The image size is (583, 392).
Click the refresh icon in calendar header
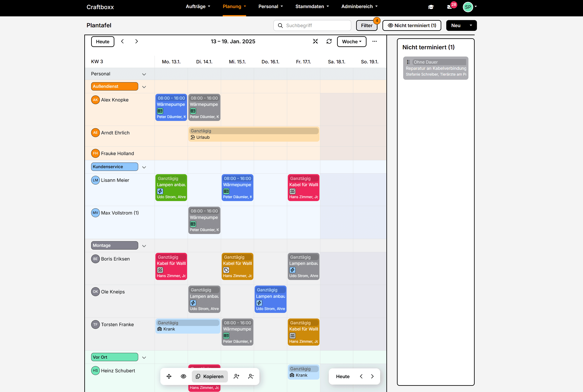pos(329,41)
